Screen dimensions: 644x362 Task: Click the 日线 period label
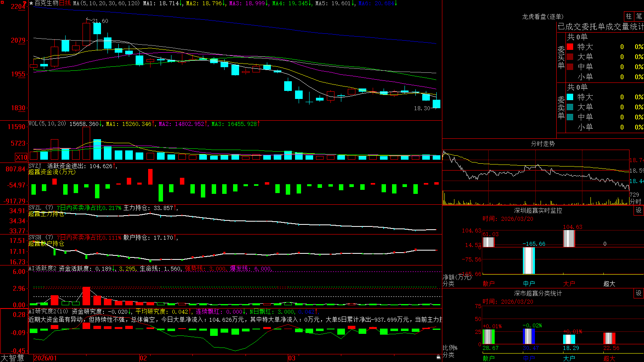tap(65, 3)
